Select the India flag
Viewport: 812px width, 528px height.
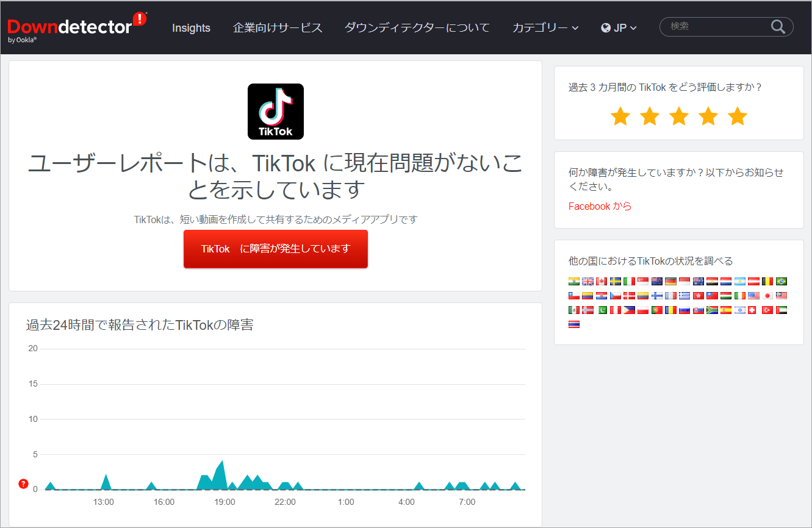574,281
